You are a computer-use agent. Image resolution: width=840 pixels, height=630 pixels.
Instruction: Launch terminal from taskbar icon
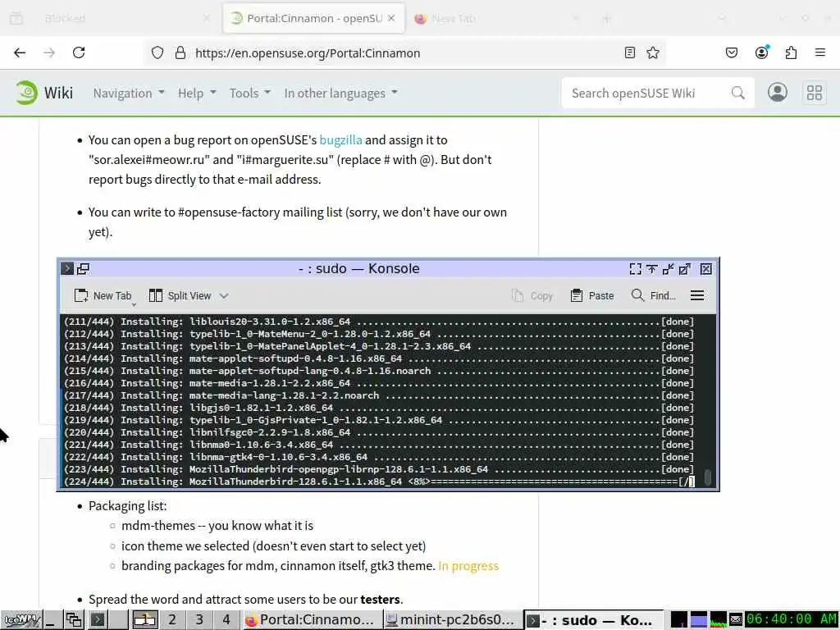pyautogui.click(x=97, y=620)
